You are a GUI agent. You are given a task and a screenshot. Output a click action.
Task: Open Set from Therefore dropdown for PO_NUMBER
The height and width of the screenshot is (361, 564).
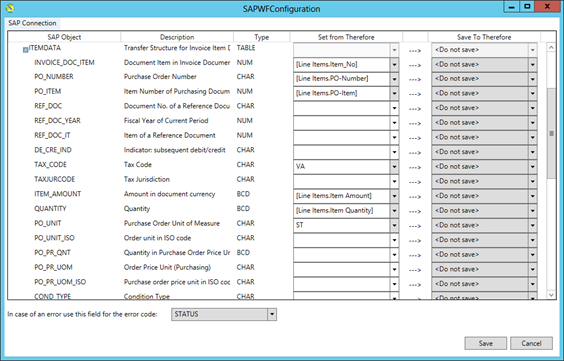click(x=394, y=79)
